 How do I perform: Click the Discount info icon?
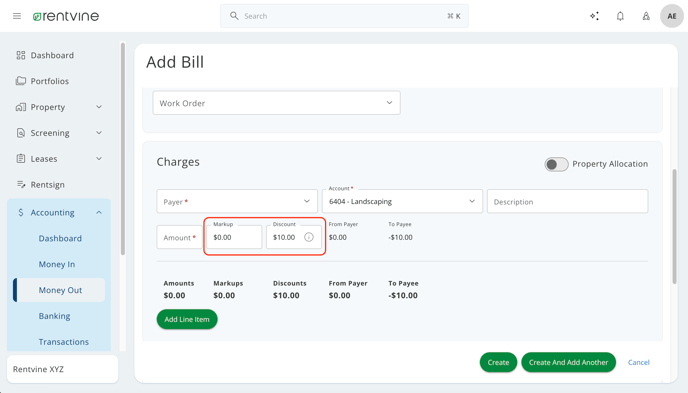point(309,237)
